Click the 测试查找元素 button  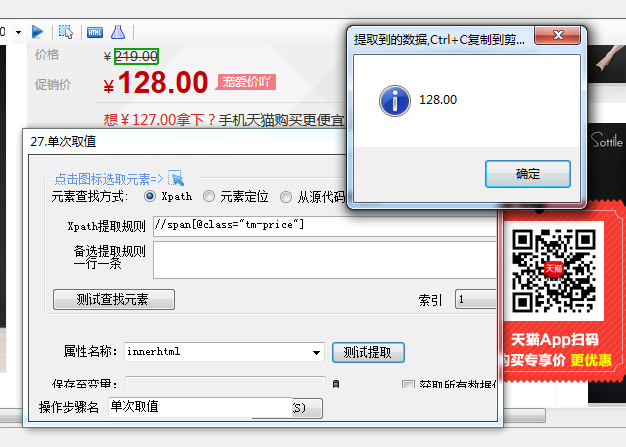tap(114, 299)
